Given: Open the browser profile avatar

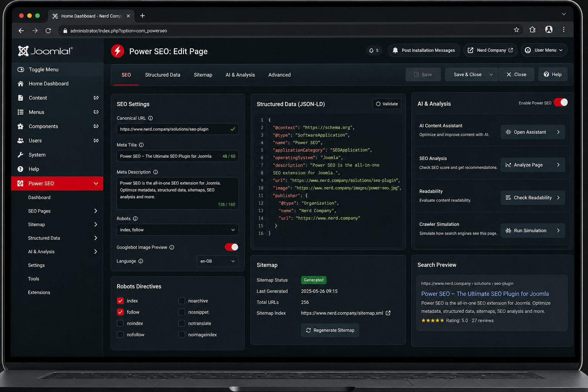Looking at the screenshot, I should click(x=549, y=29).
